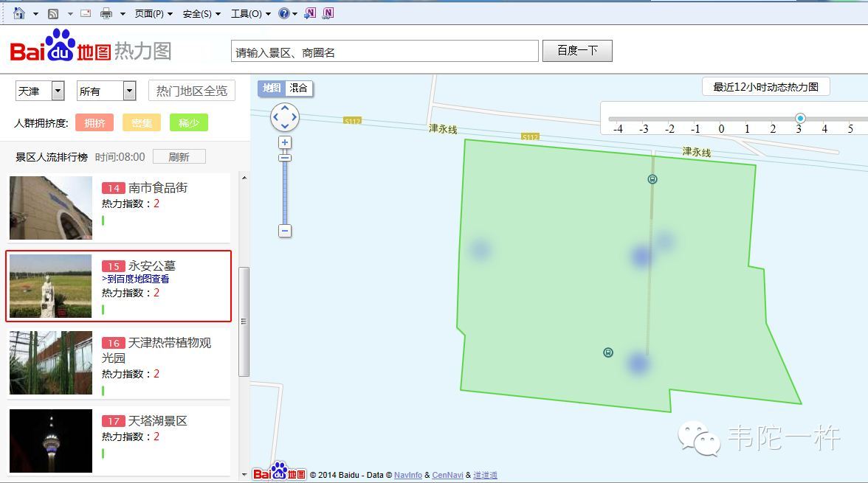Open the 所有 category dropdown
Viewport: 868px width, 483px height.
[x=106, y=91]
